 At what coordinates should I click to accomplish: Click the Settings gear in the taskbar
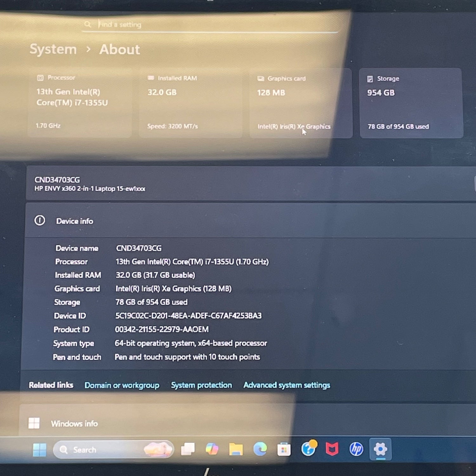click(x=380, y=449)
